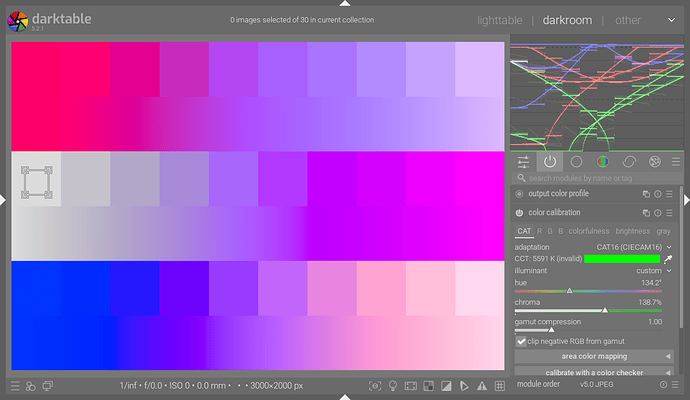The height and width of the screenshot is (400, 690).
Task: Toggle the color assessment lightbulb icon
Action: [393, 386]
